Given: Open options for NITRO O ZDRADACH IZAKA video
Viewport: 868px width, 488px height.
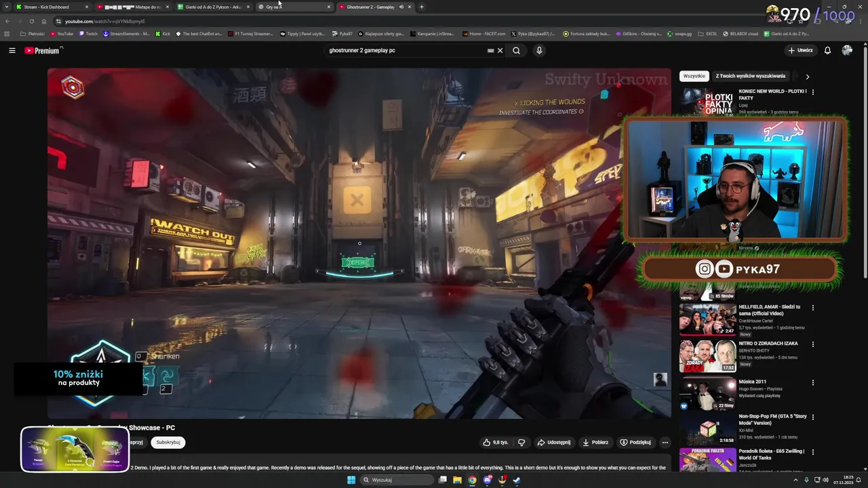Looking at the screenshot, I should coord(812,344).
